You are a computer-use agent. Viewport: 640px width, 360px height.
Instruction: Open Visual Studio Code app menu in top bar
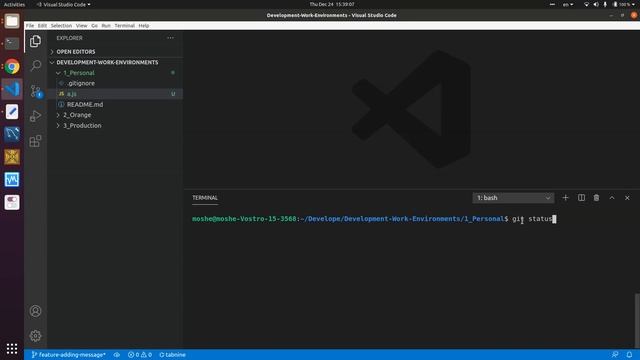pos(63,4)
